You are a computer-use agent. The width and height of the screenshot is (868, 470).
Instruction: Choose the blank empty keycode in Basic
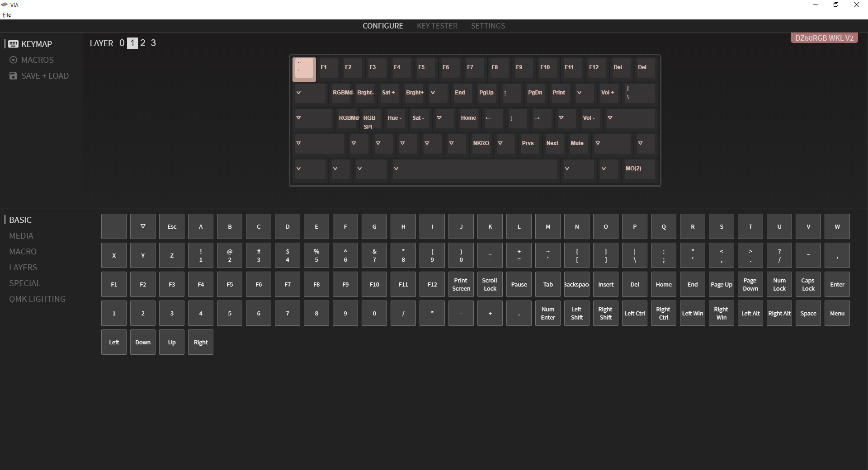click(114, 226)
